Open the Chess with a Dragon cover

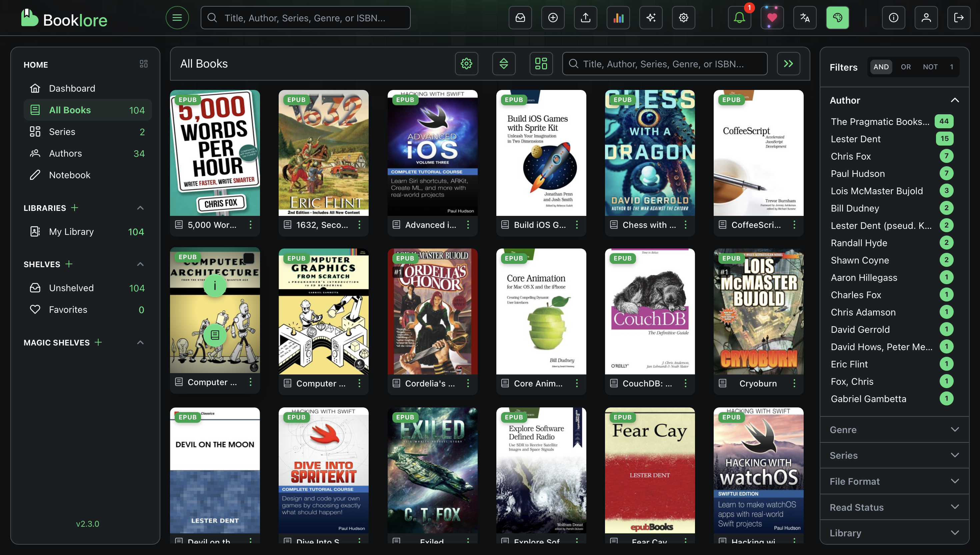point(650,153)
